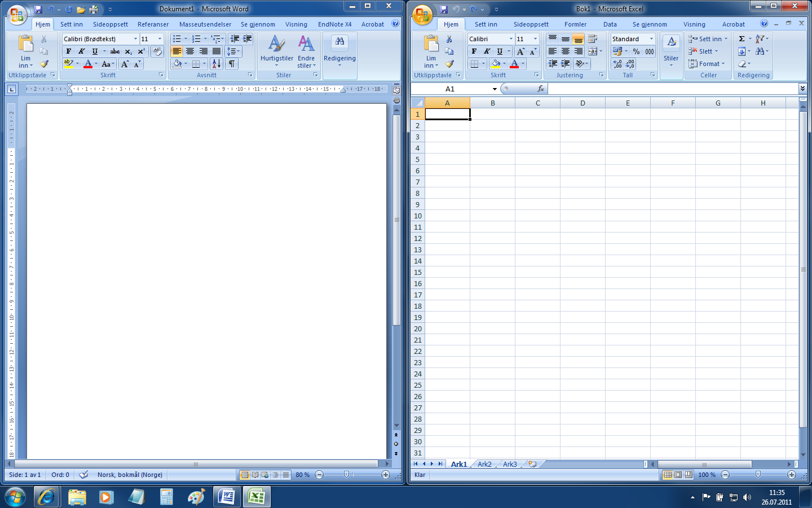Screen dimensions: 812x508
Task: Click shrink font icon in Word
Action: (x=137, y=64)
